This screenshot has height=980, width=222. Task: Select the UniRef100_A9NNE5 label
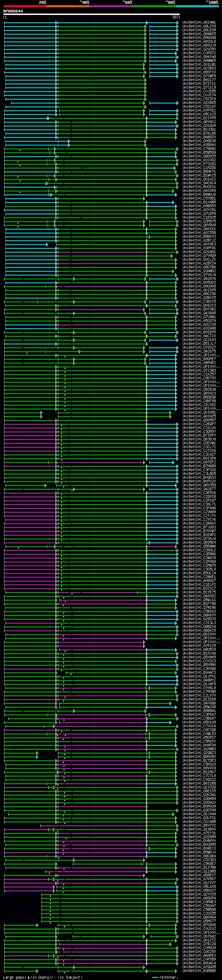coord(199,60)
